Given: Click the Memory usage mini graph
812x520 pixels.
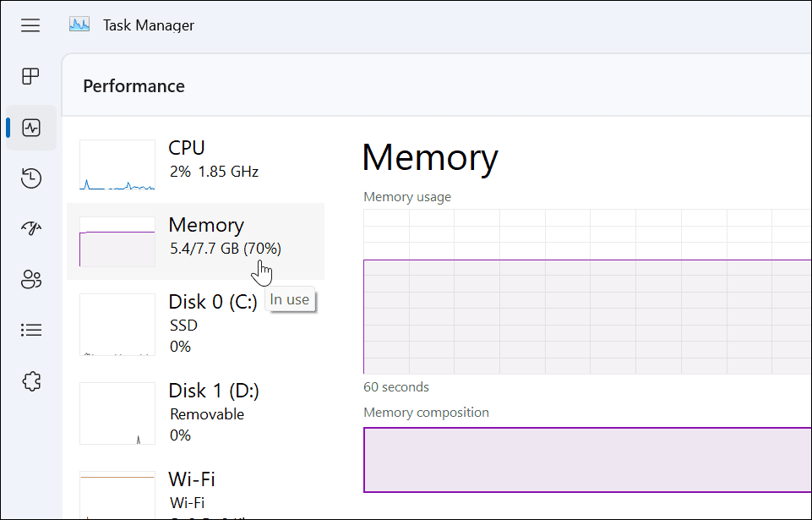Looking at the screenshot, I should [x=117, y=242].
